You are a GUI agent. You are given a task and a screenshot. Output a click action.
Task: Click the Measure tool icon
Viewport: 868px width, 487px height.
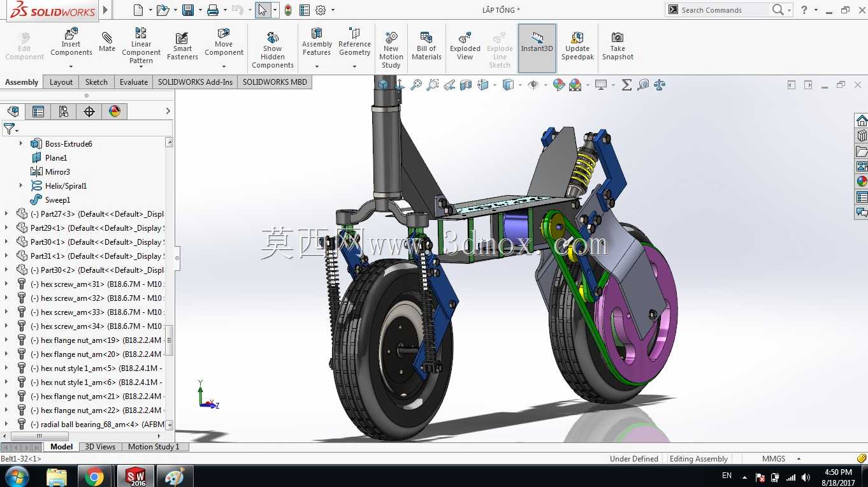pyautogui.click(x=643, y=85)
